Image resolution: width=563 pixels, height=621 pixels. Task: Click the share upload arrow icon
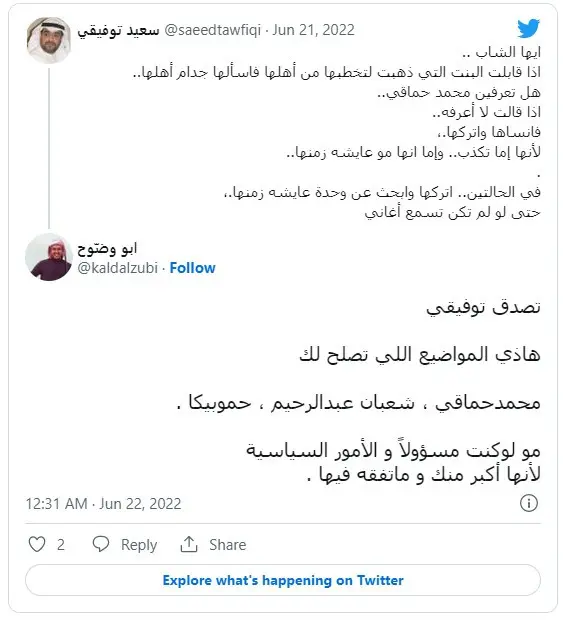[x=189, y=544]
